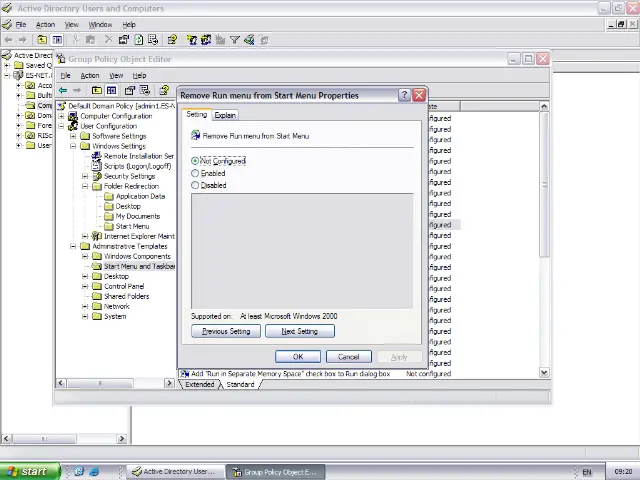Select the Not Configured radio button
The image size is (640, 480).
pos(195,161)
